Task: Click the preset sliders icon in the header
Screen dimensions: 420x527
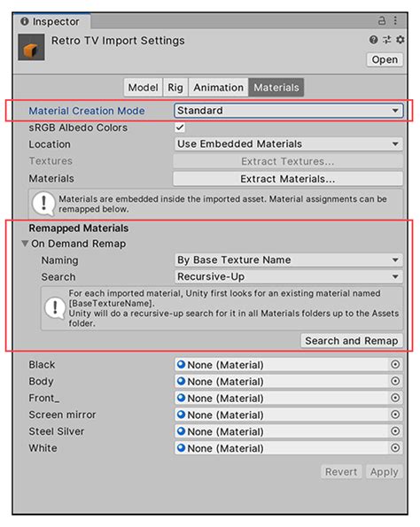Action: click(x=386, y=40)
